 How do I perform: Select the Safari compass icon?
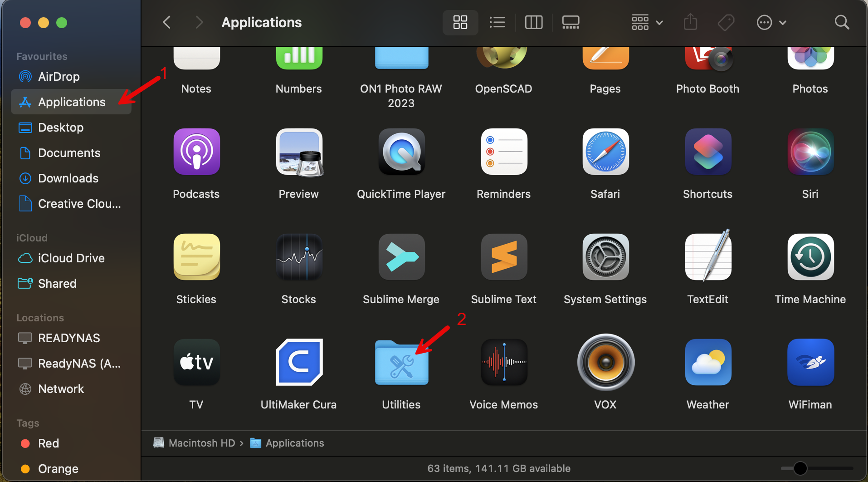[605, 152]
